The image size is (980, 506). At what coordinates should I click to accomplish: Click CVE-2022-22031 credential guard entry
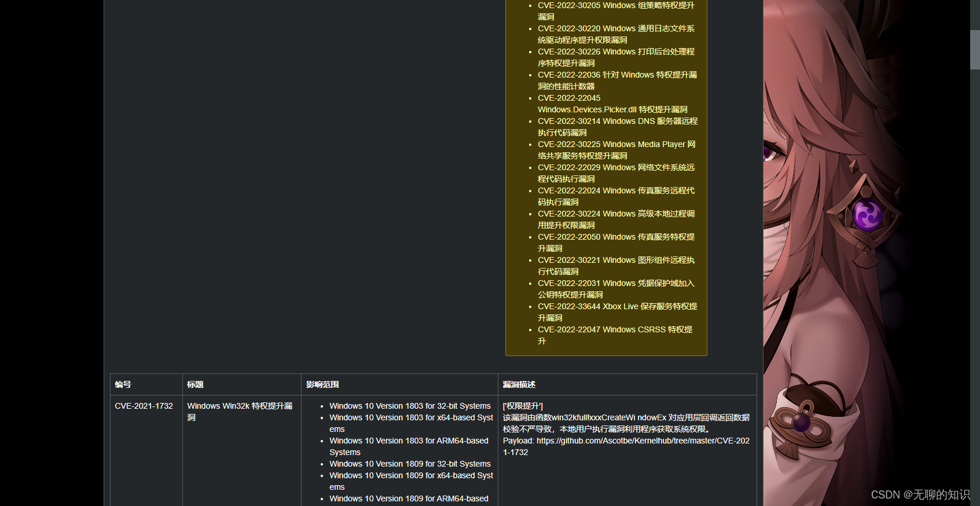point(616,289)
